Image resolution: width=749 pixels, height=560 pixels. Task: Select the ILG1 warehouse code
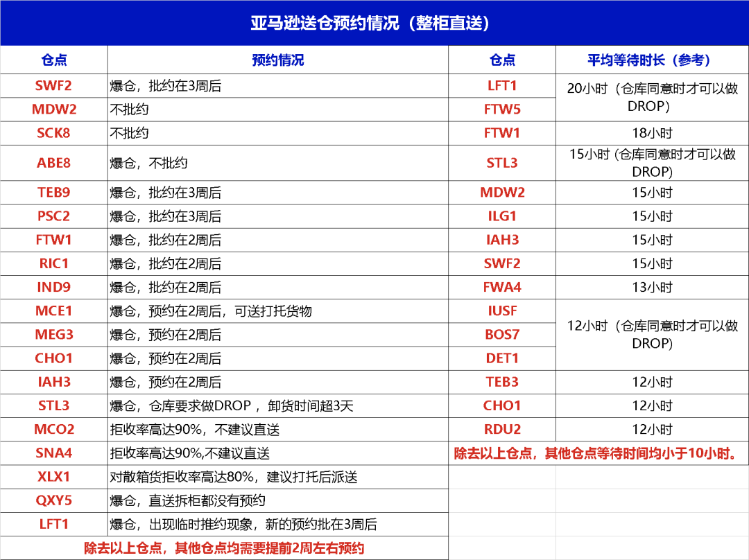(502, 216)
